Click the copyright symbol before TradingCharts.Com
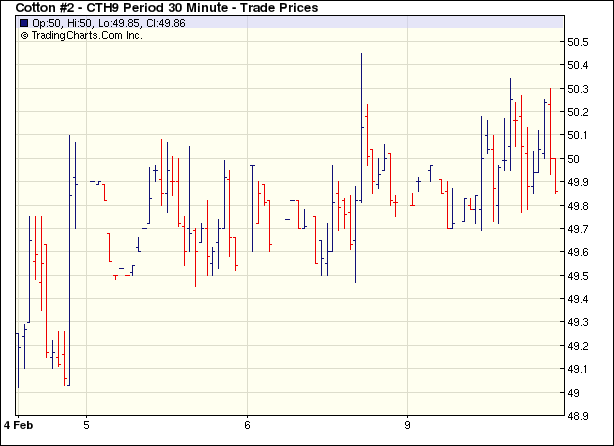 24,35
